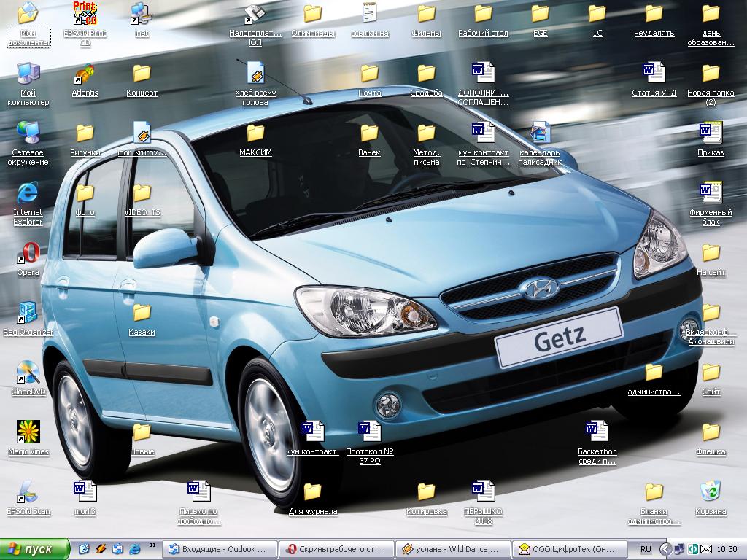Launch the CloneDVD shortcut
Image resolution: width=747 pixels, height=560 pixels.
point(28,378)
